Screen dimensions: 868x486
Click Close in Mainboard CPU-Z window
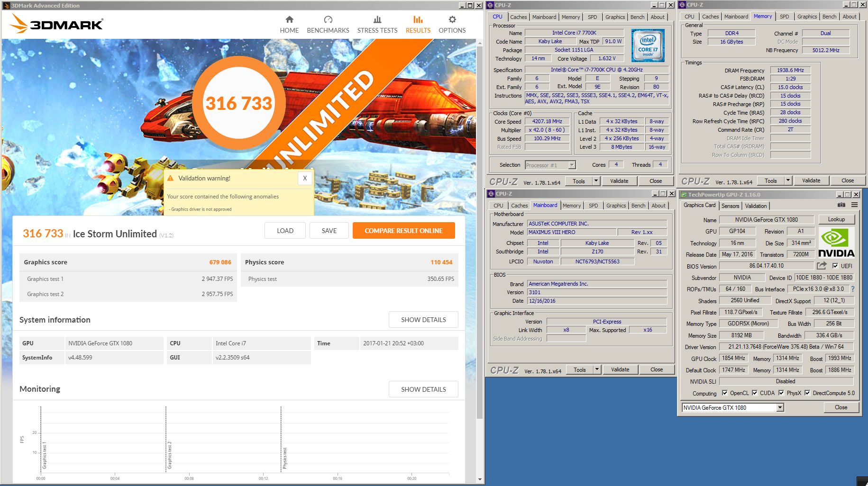(x=657, y=369)
